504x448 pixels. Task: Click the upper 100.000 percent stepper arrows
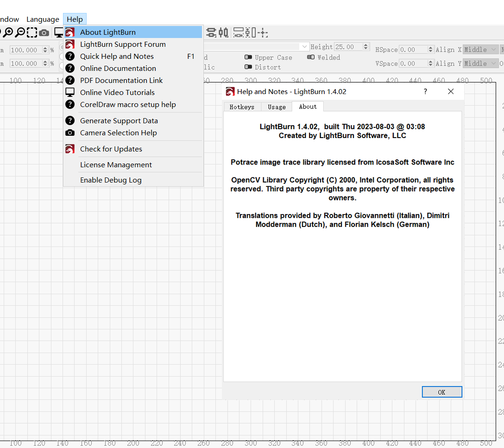pos(45,50)
